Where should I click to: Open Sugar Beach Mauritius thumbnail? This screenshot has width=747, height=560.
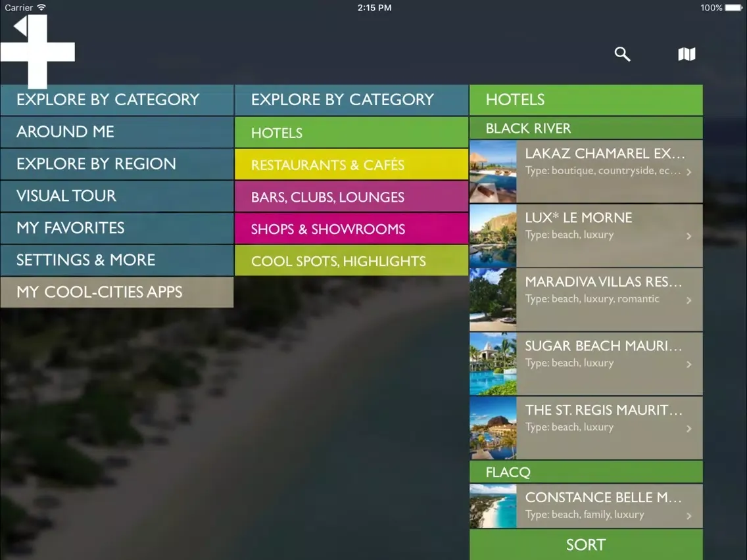click(493, 364)
